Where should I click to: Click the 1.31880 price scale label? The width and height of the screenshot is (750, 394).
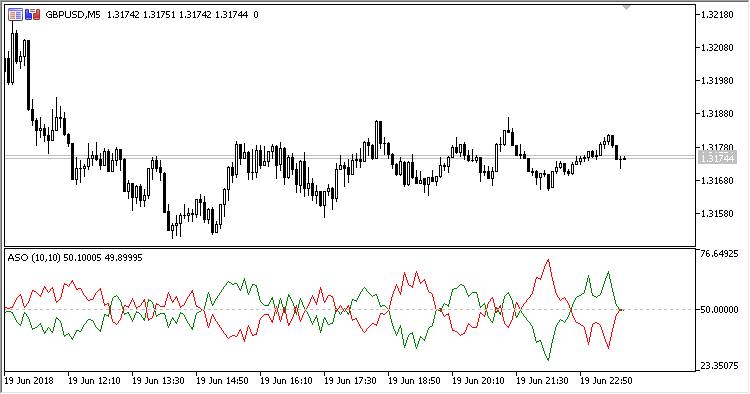pyautogui.click(x=717, y=114)
